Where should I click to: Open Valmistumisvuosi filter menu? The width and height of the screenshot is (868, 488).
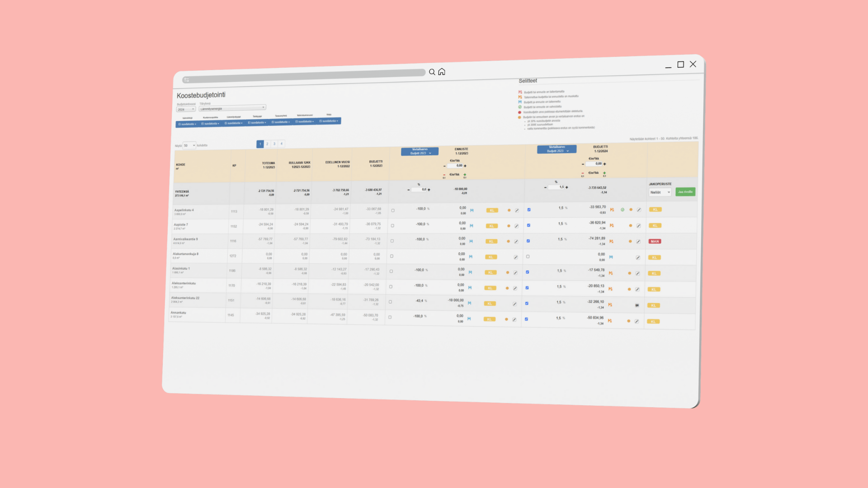(x=304, y=121)
